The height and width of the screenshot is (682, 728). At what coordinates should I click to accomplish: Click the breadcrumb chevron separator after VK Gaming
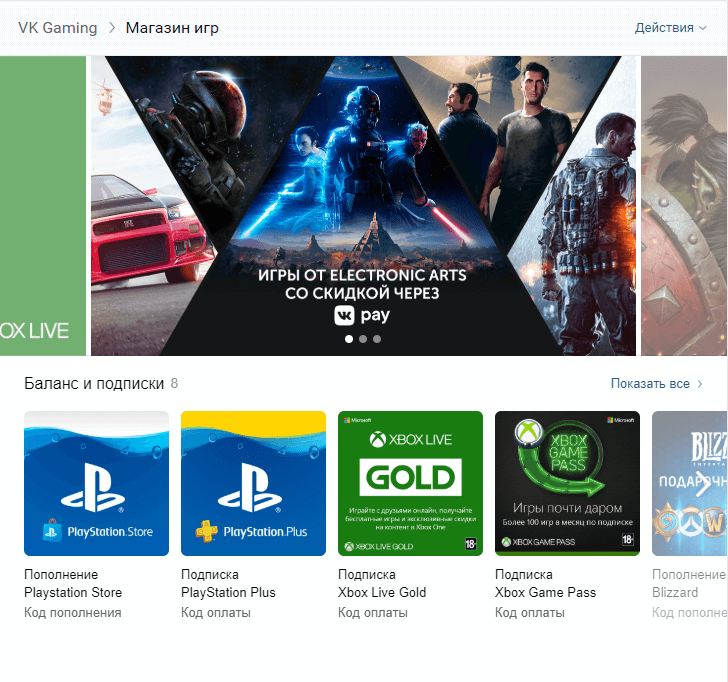[111, 28]
